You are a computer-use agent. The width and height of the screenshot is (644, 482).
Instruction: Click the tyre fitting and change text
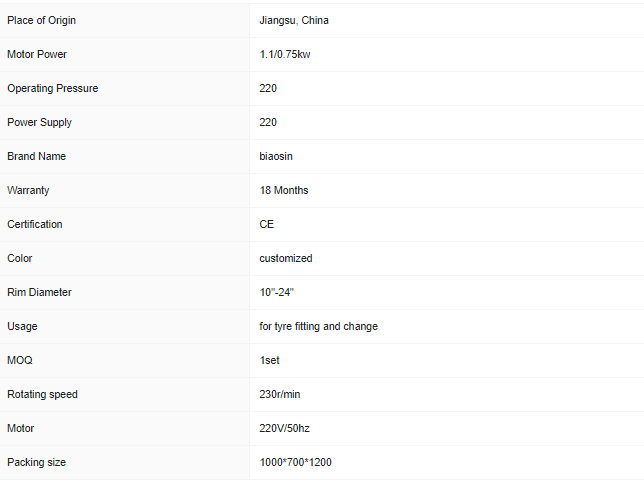(x=319, y=326)
